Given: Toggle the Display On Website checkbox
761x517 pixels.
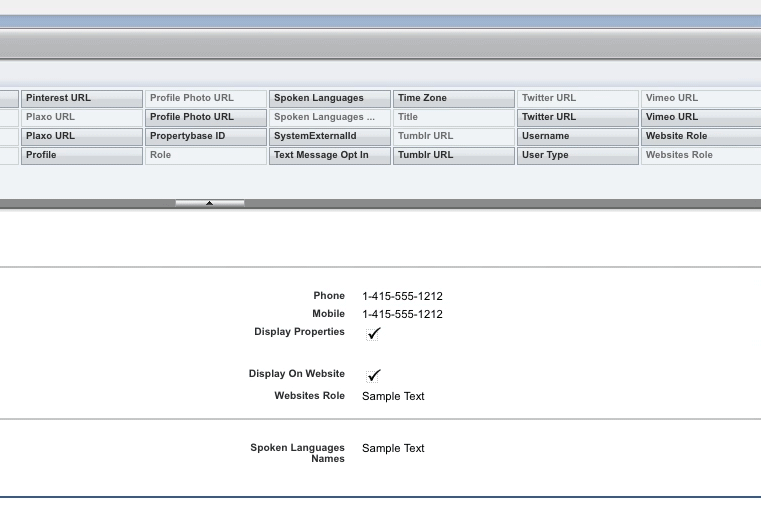Looking at the screenshot, I should (373, 376).
